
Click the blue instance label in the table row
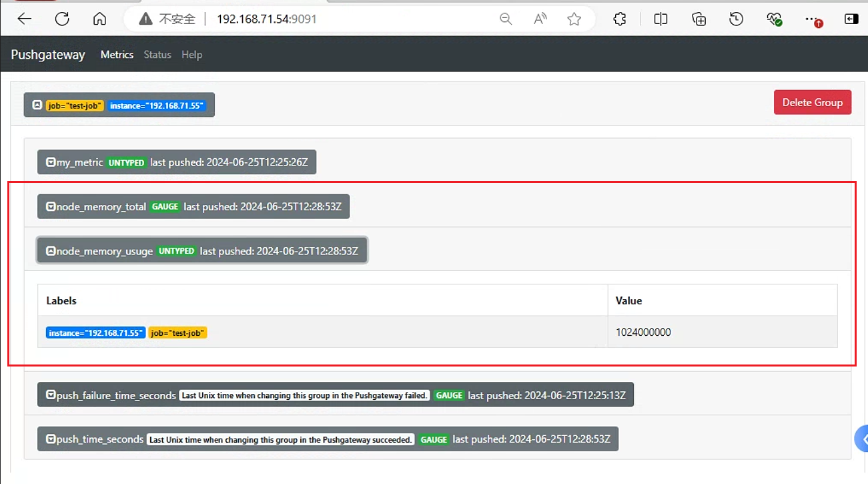coord(95,332)
